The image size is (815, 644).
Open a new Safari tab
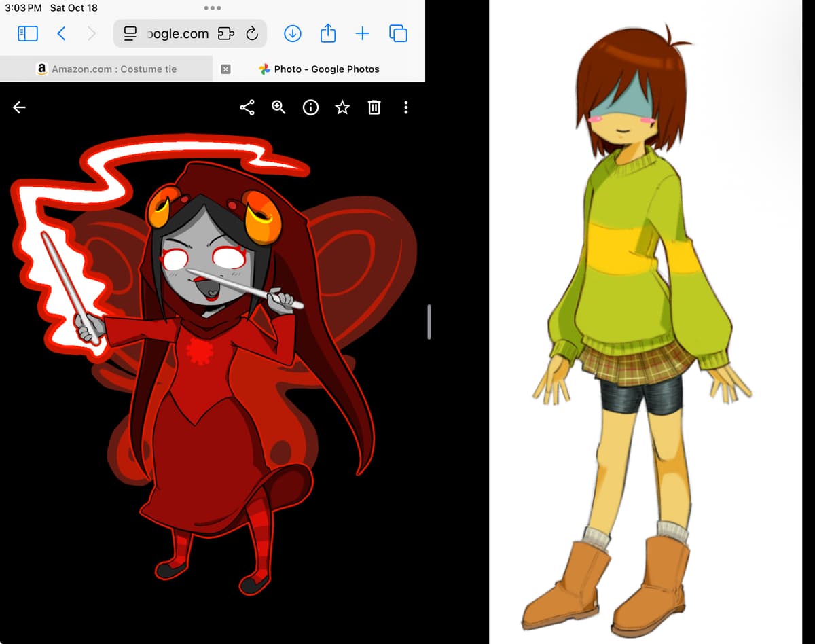tap(363, 33)
